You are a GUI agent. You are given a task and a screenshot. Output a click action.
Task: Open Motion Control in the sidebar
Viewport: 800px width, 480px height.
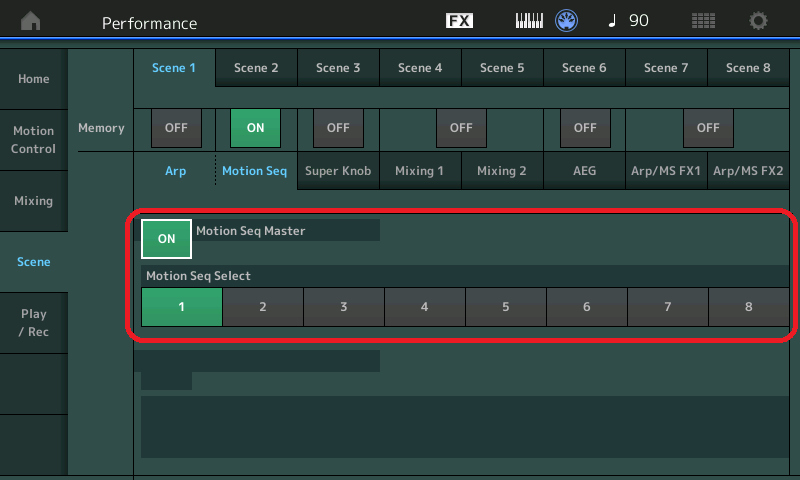tap(34, 140)
